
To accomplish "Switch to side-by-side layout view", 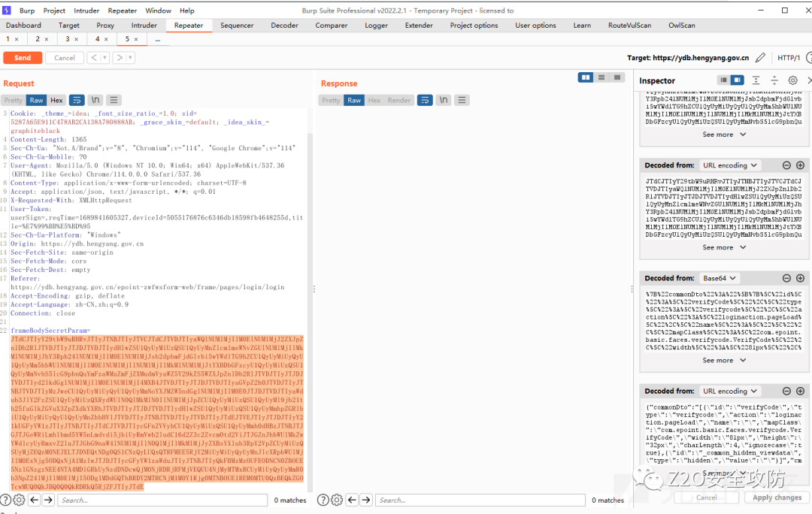I will tap(586, 77).
